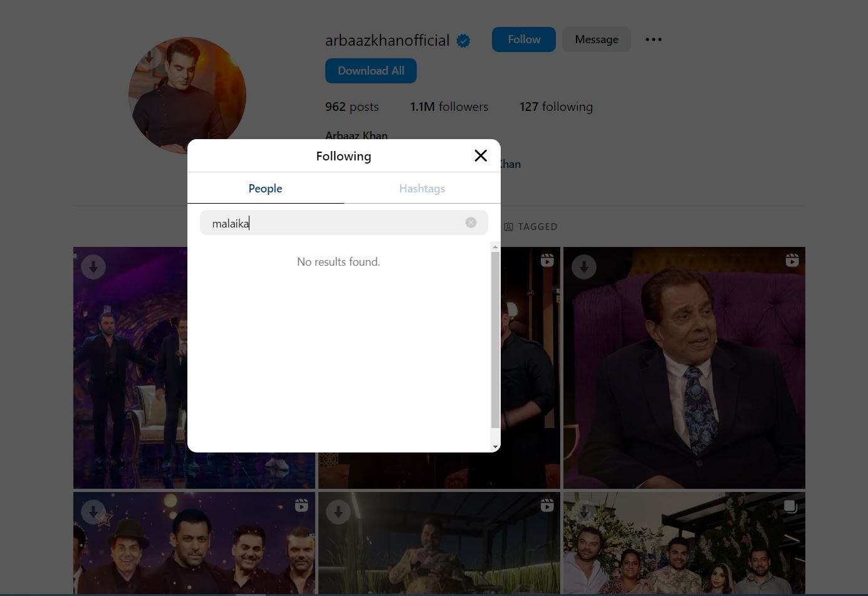Screen dimensions: 868x596
Task: Download the Salman Khan group post
Action: (93, 512)
